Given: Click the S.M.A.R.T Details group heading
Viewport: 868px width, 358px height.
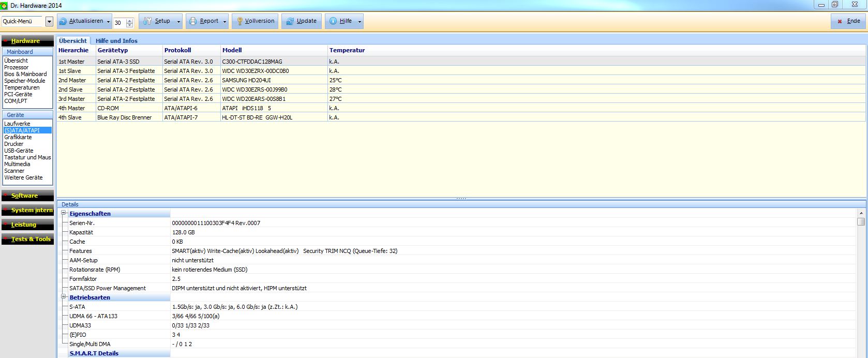Looking at the screenshot, I should coord(94,353).
